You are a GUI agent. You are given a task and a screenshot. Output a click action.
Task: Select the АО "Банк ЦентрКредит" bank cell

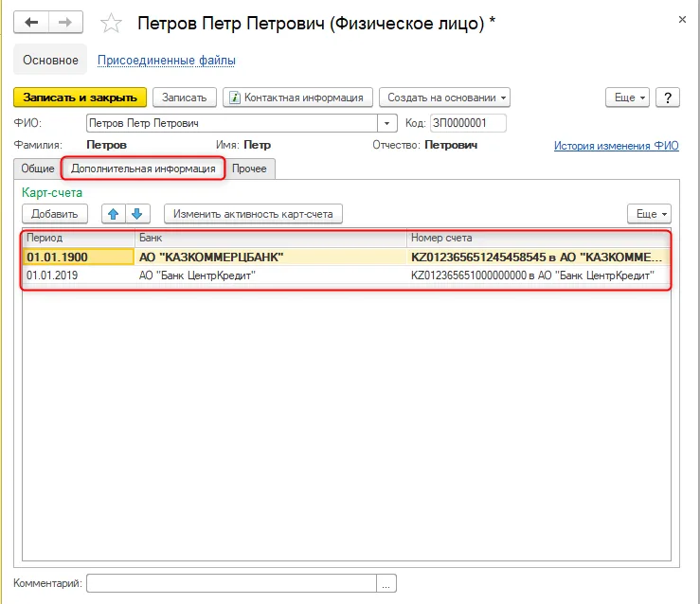point(271,275)
